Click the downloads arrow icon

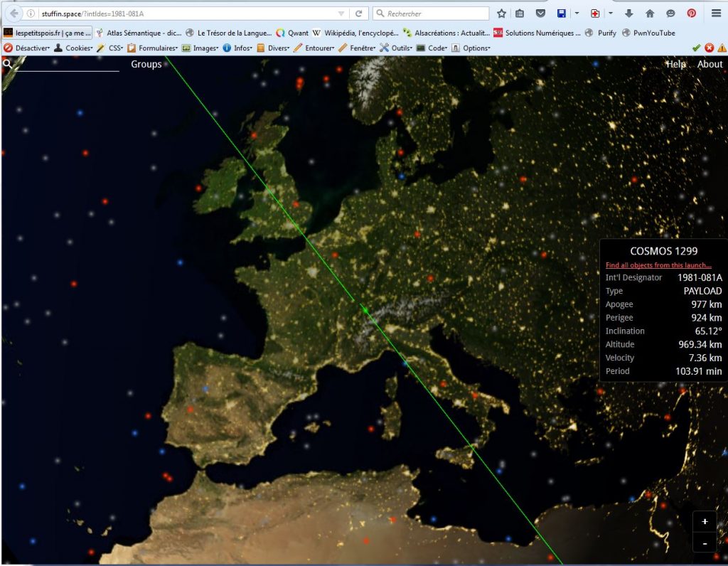[x=629, y=14]
